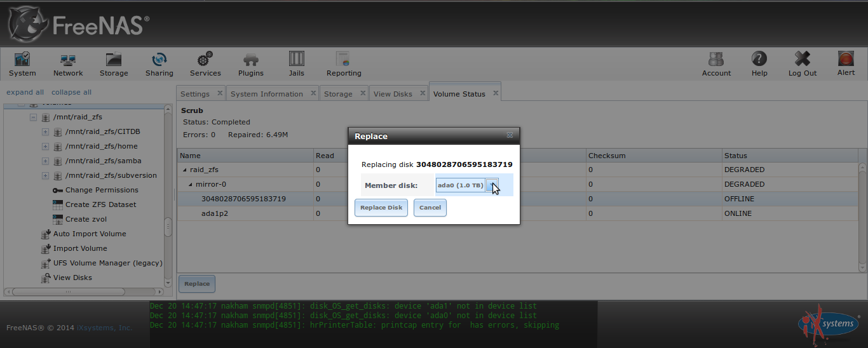Collapse the mirror-0 row in table
Image resolution: width=868 pixels, height=348 pixels.
click(190, 184)
